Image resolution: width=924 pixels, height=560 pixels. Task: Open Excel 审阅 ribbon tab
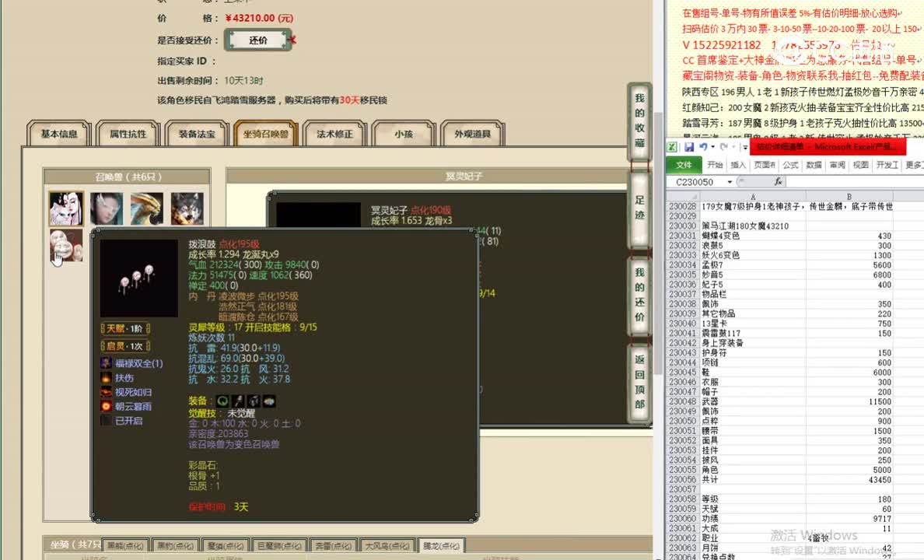838,165
